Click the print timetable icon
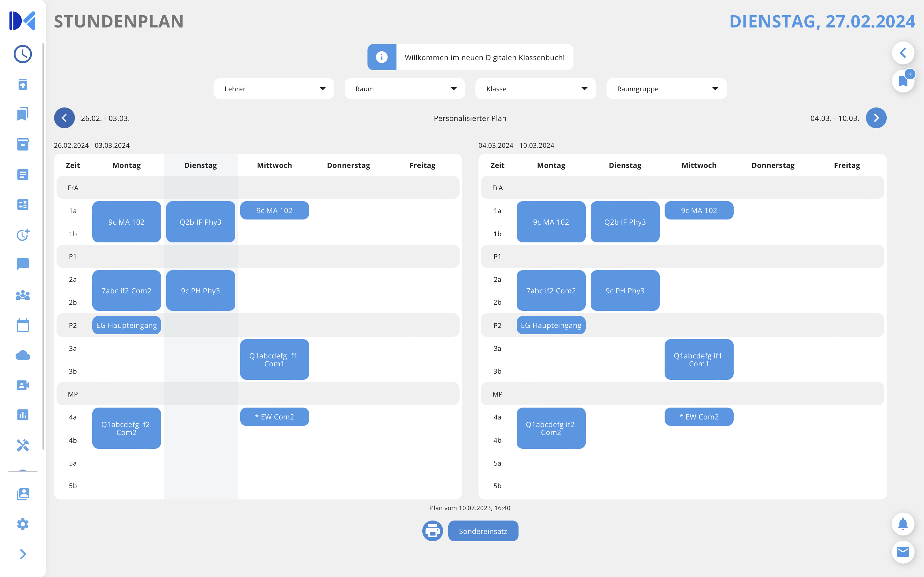This screenshot has width=924, height=577. 432,531
